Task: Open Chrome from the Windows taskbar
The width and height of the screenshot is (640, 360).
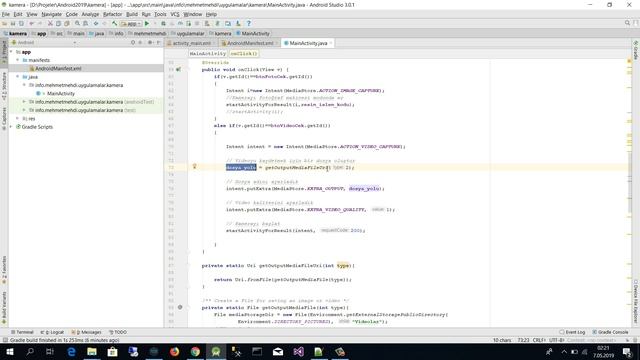Action: click(195, 351)
